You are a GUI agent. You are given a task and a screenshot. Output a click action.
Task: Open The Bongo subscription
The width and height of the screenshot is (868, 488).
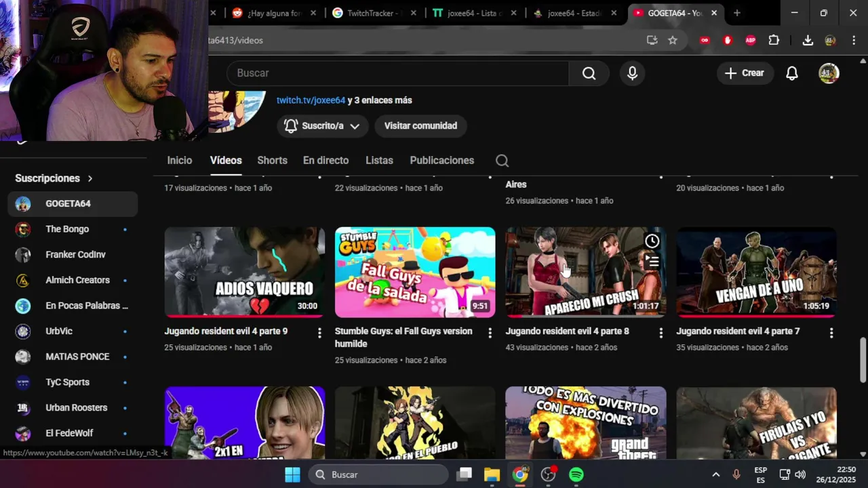(73, 229)
